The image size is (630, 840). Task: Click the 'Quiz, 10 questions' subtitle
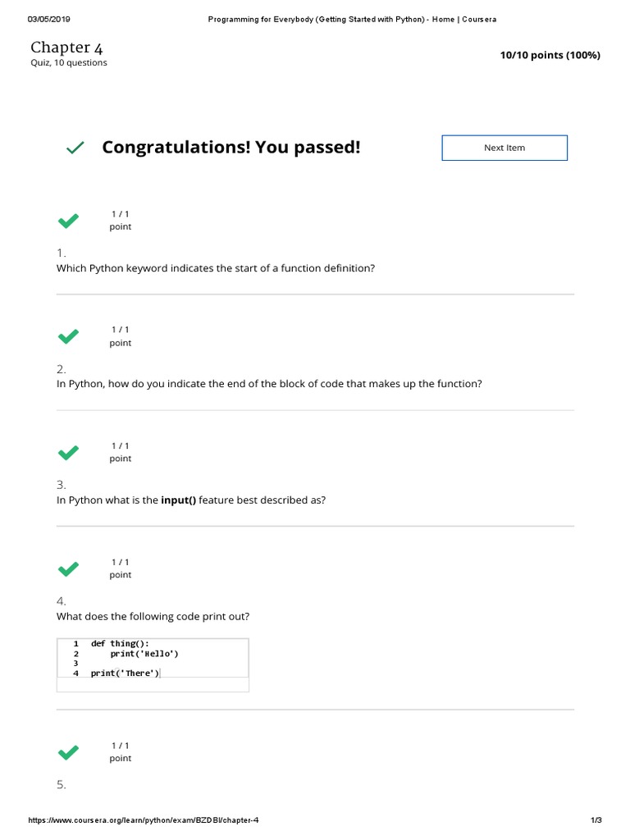click(69, 63)
